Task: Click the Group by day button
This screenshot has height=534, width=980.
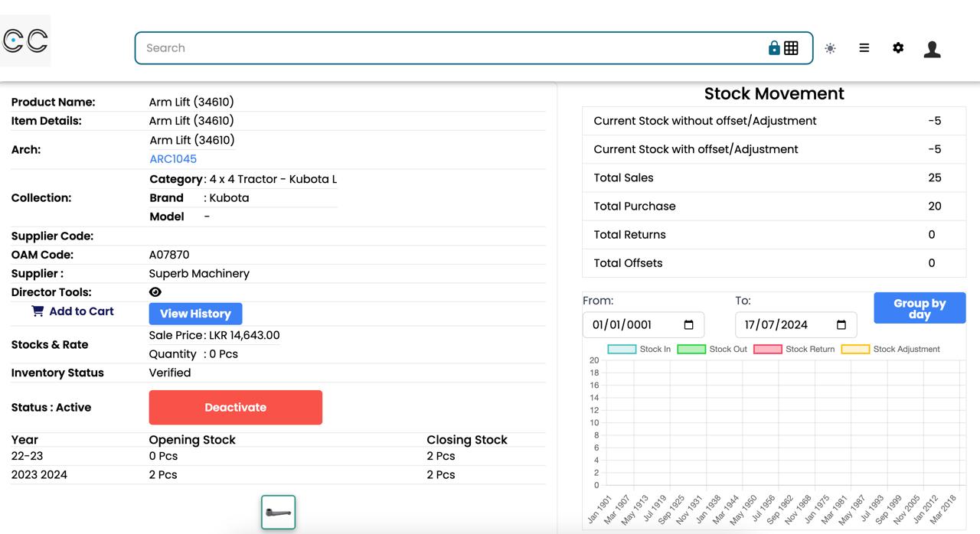Action: point(920,308)
